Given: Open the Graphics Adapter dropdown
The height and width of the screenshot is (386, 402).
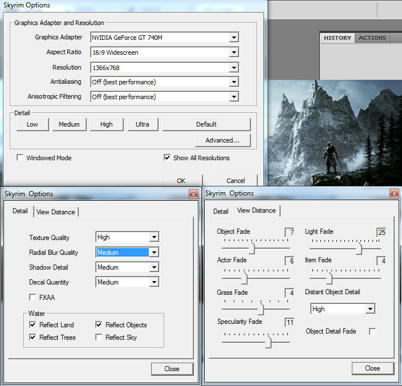Looking at the screenshot, I should [164, 37].
